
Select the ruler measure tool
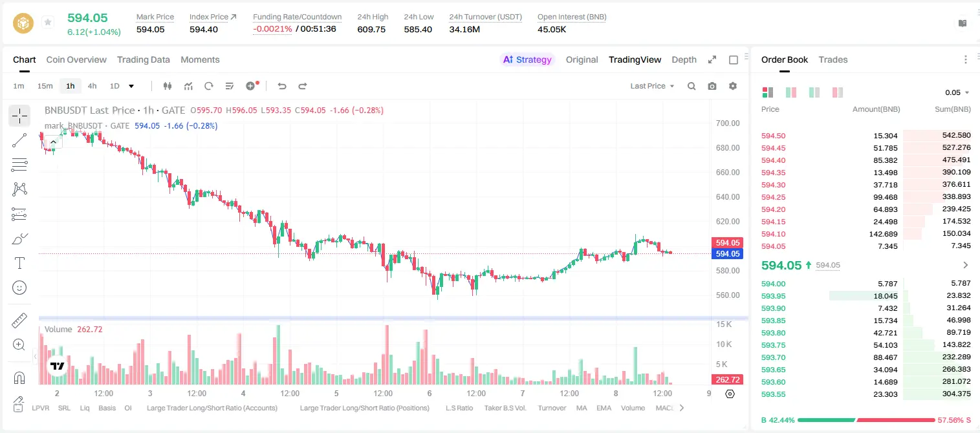[19, 321]
